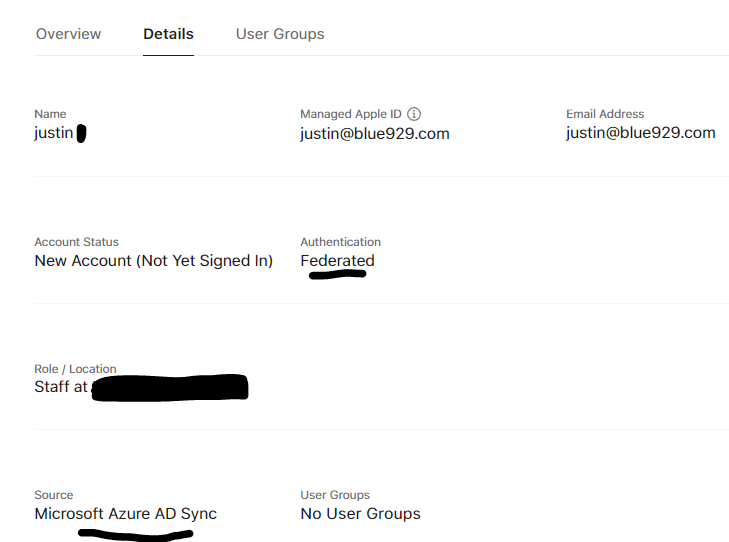Click the Source label
Viewport: 729px width, 542px height.
click(53, 495)
